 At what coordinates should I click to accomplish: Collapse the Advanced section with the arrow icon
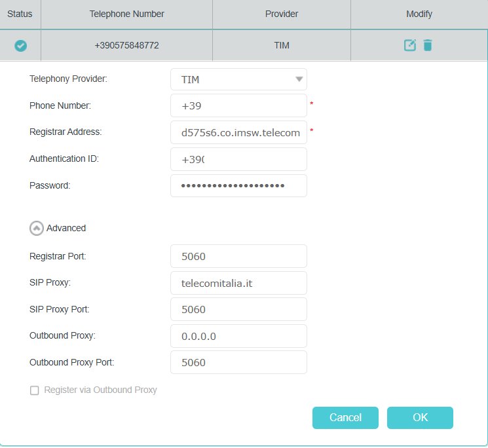(x=37, y=228)
